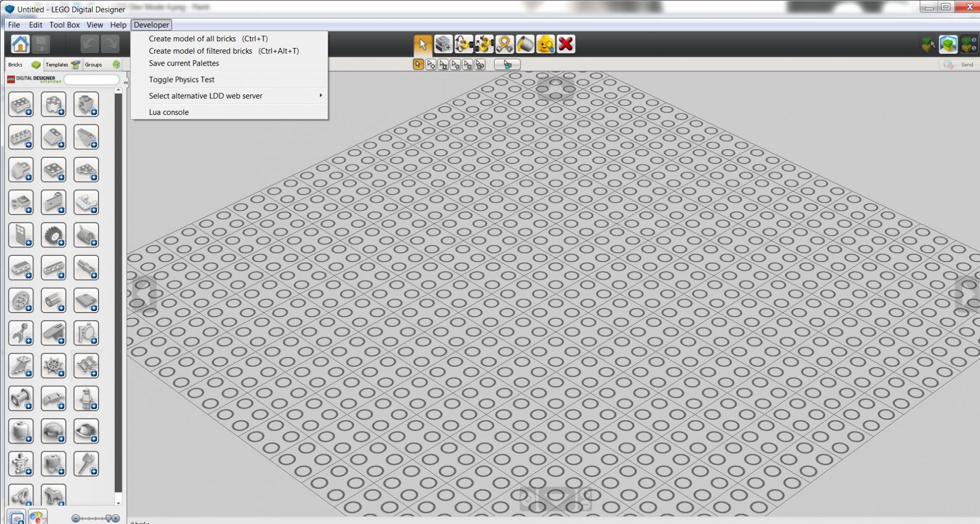The height and width of the screenshot is (524, 980).
Task: Open the Tool Box menu
Action: [x=64, y=25]
